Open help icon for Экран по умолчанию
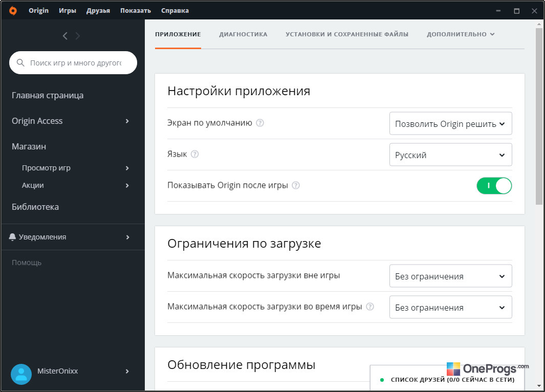Screen dimensions: 545x392 pos(260,123)
